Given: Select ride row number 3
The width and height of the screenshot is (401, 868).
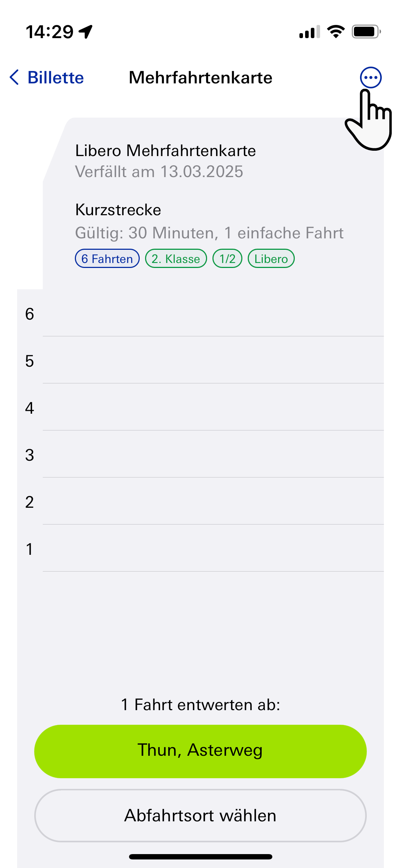Looking at the screenshot, I should click(200, 454).
